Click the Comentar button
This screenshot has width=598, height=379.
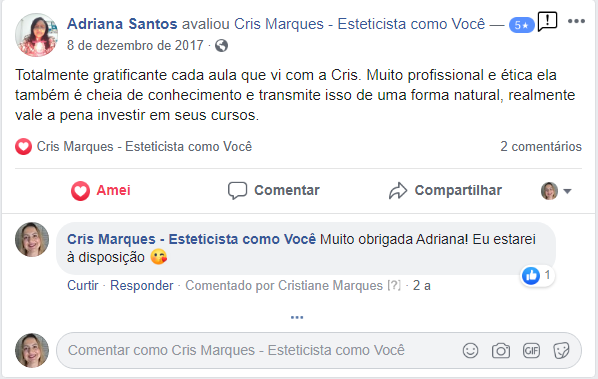tap(274, 190)
